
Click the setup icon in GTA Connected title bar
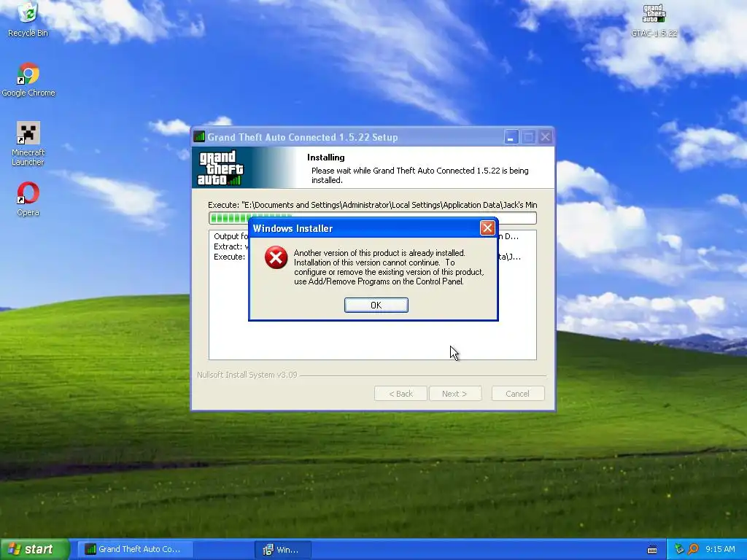199,137
